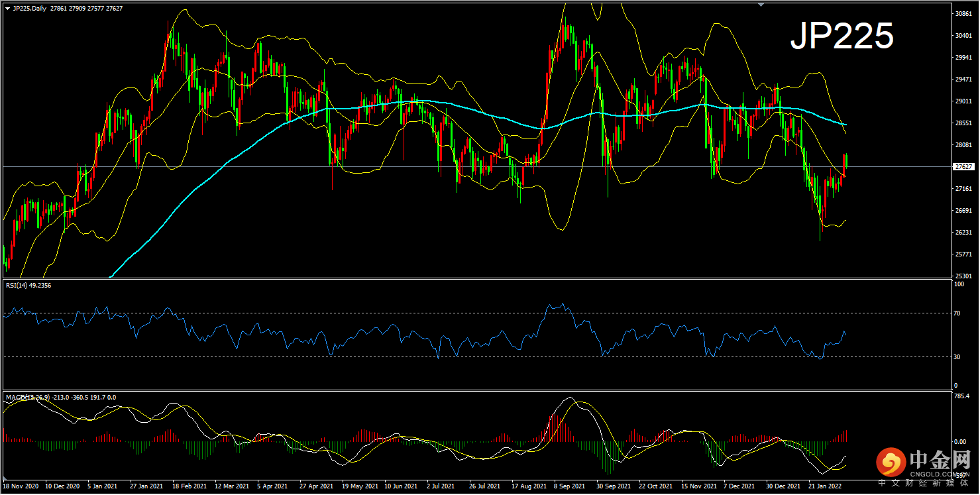980x495 pixels.
Task: Click the 10 Jun 2021 date label
Action: point(401,486)
